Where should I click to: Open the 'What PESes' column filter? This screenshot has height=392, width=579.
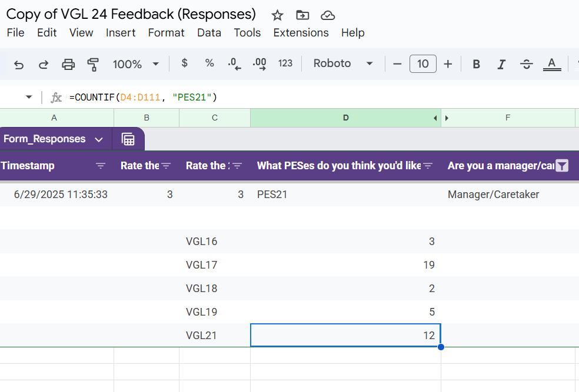(x=428, y=166)
